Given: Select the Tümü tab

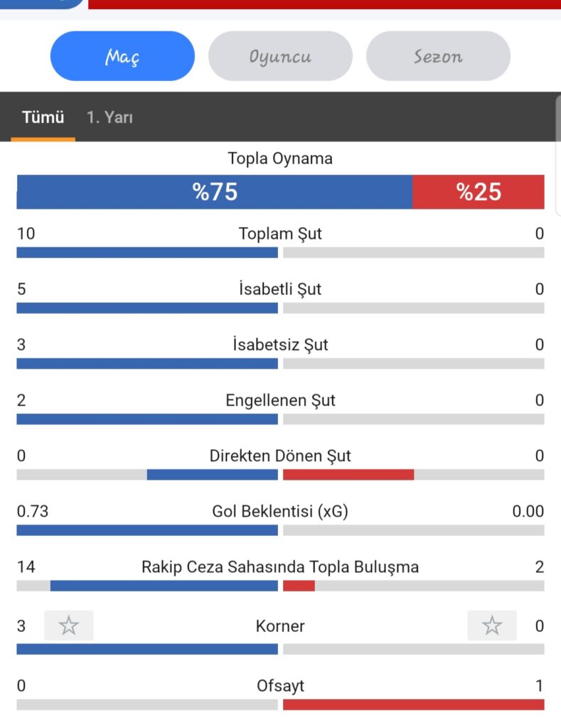Looking at the screenshot, I should (43, 117).
